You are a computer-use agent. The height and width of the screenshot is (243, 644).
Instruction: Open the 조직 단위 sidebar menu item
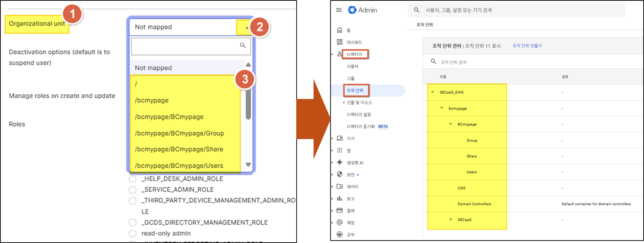pyautogui.click(x=355, y=91)
